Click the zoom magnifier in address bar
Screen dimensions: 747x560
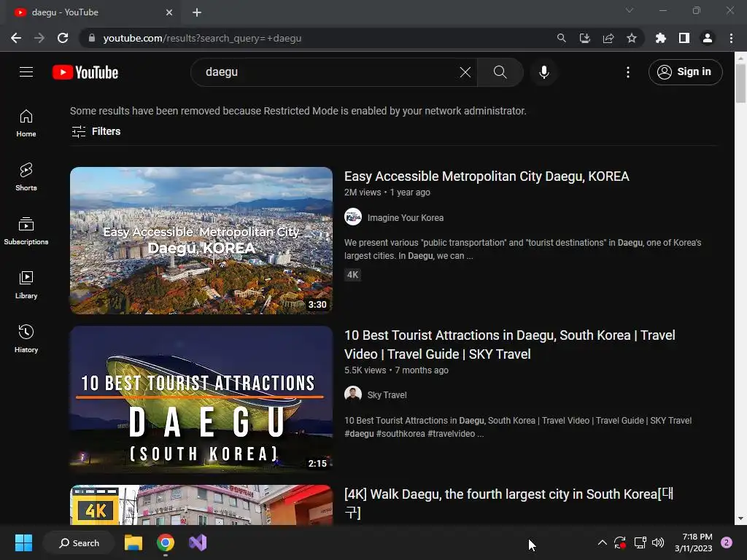coord(561,38)
